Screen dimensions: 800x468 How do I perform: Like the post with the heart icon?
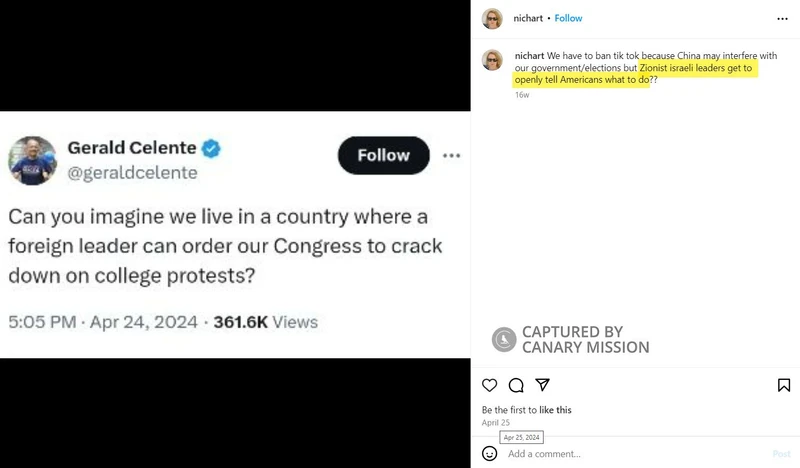coord(490,385)
